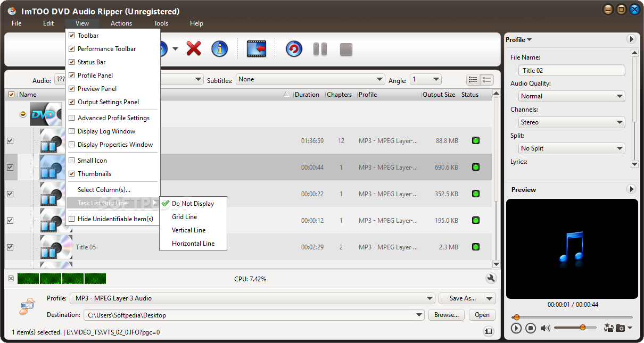Select Horizontal Line in the submenu
Screen dimensions: 644x343
tap(194, 244)
